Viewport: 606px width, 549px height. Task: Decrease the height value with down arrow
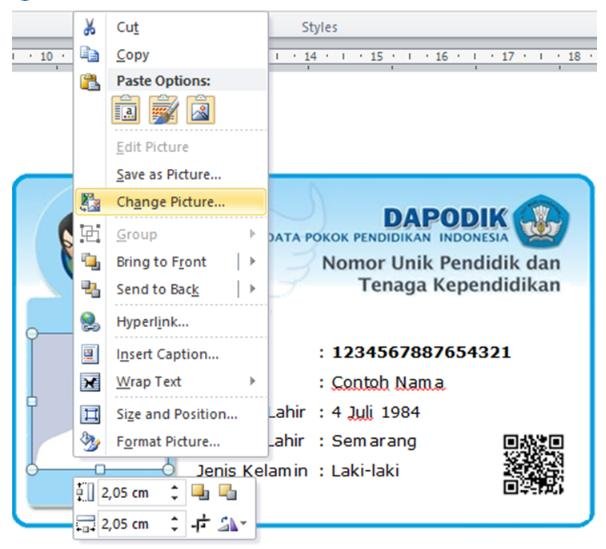(175, 498)
